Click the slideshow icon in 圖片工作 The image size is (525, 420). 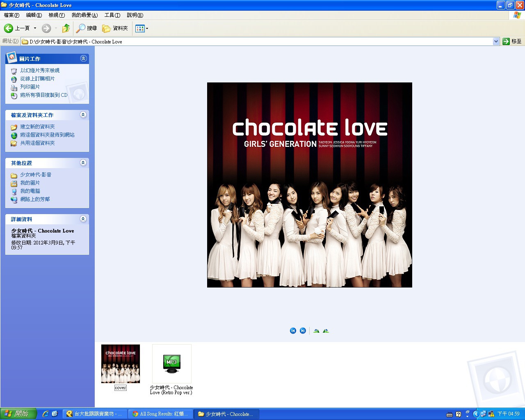coord(14,71)
